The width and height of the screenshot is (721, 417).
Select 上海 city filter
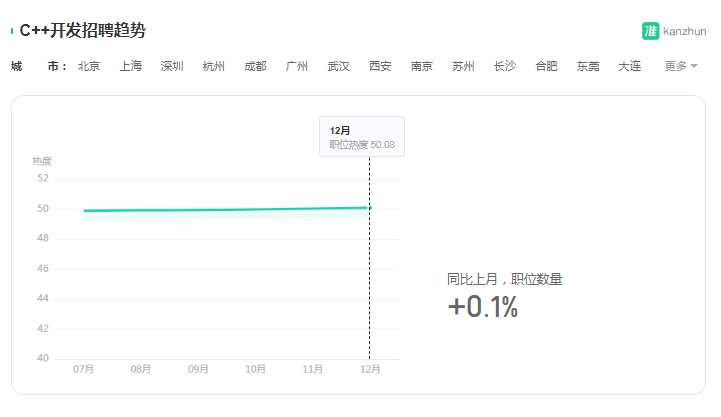131,66
